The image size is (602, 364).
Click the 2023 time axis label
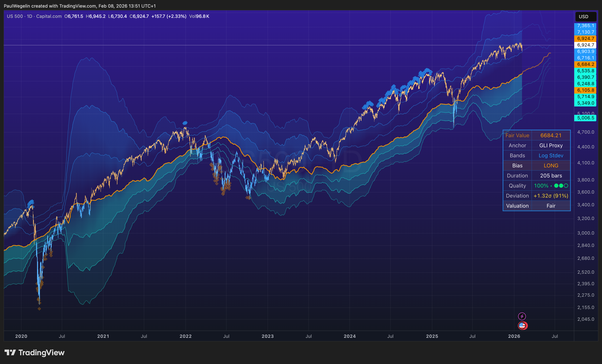click(x=268, y=336)
